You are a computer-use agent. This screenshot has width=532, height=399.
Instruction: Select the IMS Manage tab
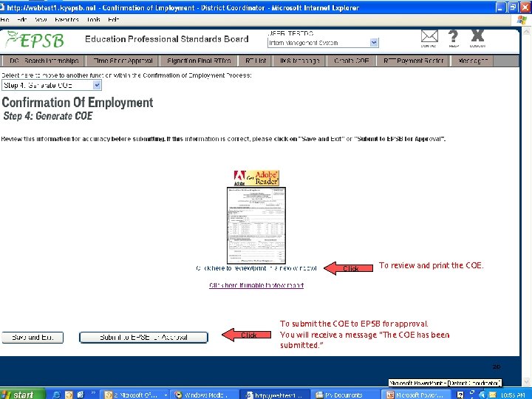point(299,61)
